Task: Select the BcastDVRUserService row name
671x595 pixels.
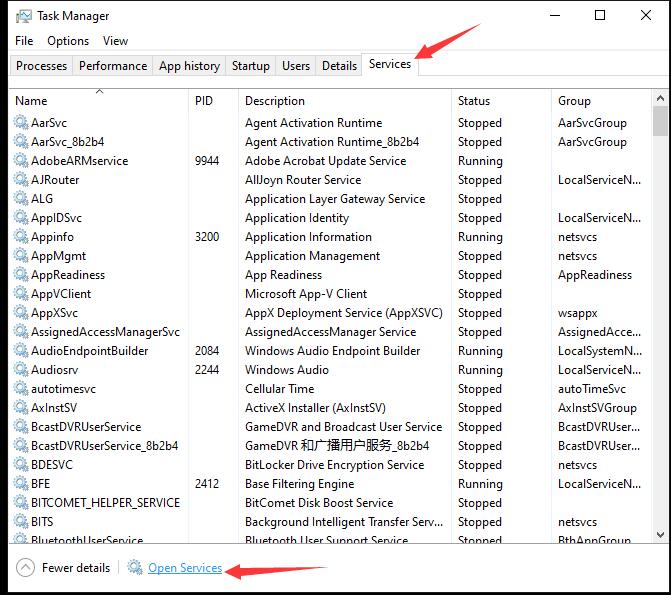Action: (86, 426)
